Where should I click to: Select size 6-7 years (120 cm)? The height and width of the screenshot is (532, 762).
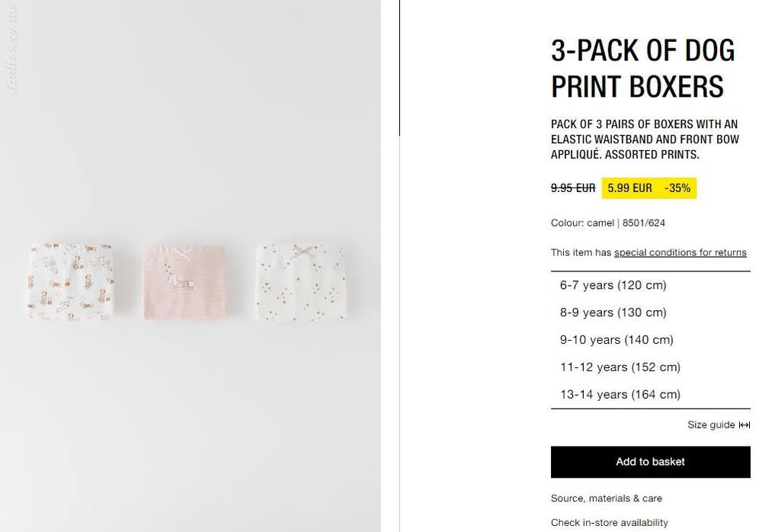(650, 285)
